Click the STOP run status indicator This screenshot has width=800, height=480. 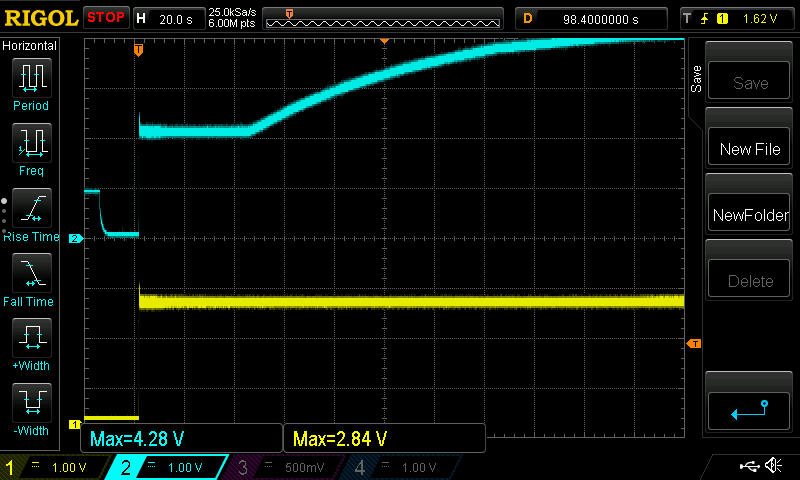point(106,18)
